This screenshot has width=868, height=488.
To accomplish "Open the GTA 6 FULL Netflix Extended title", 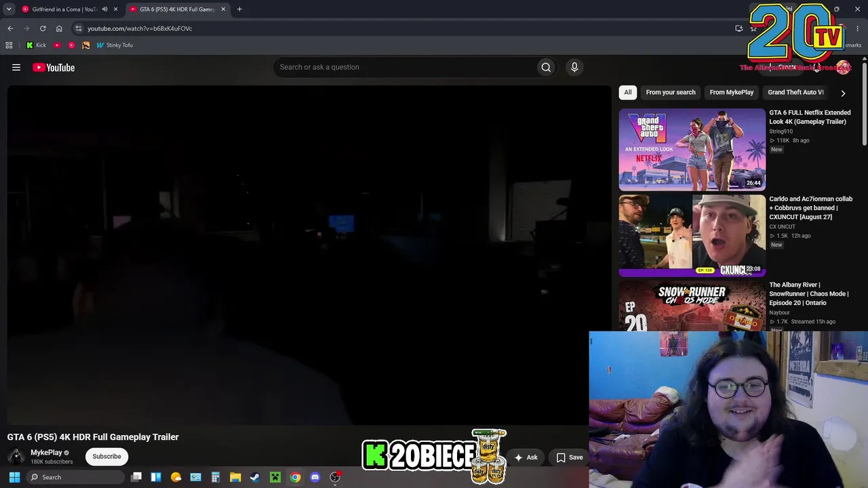I will pyautogui.click(x=810, y=117).
